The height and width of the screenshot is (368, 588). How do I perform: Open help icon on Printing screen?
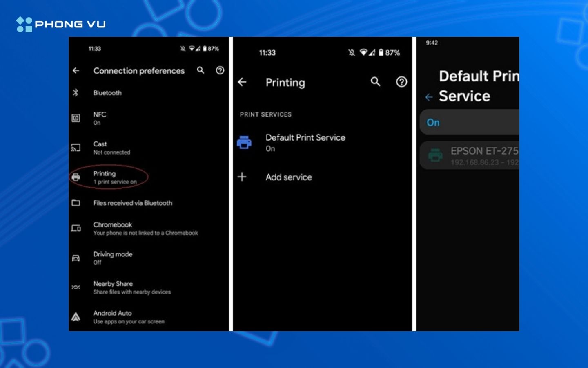401,82
